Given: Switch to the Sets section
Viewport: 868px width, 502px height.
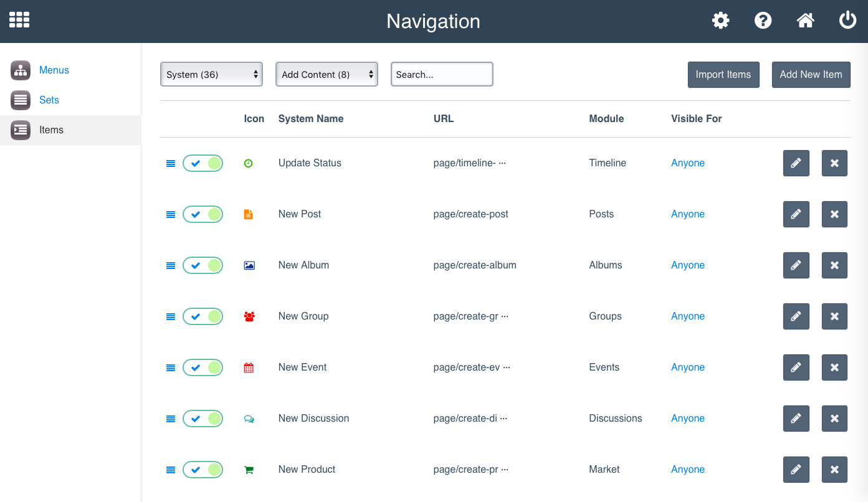Looking at the screenshot, I should [x=49, y=100].
